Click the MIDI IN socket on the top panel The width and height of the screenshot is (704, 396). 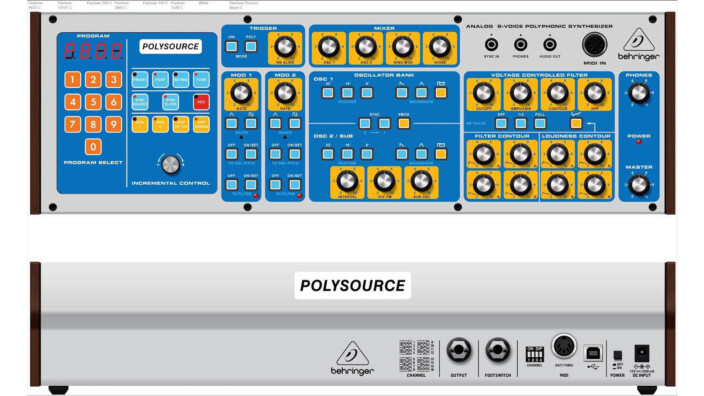(594, 45)
